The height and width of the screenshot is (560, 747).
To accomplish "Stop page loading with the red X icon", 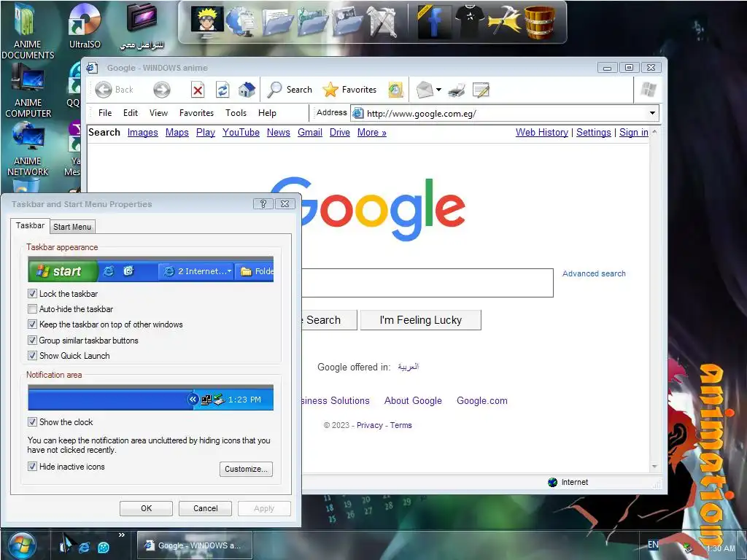I will tap(198, 90).
